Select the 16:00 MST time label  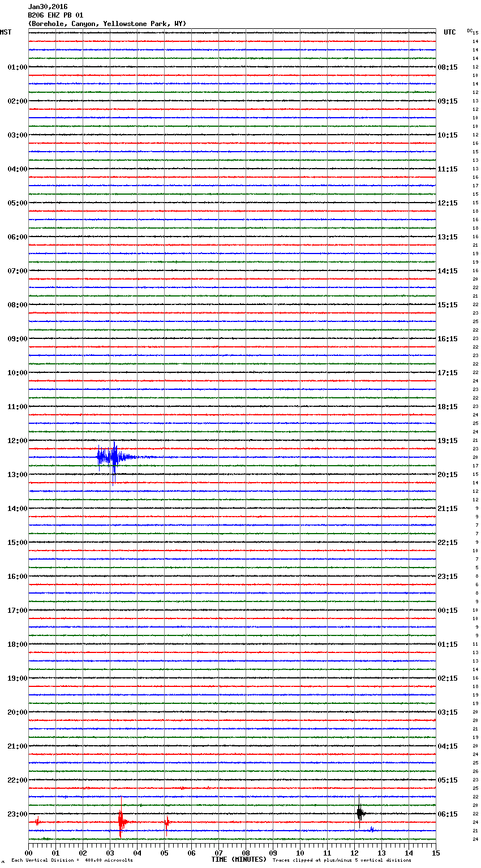point(17,577)
